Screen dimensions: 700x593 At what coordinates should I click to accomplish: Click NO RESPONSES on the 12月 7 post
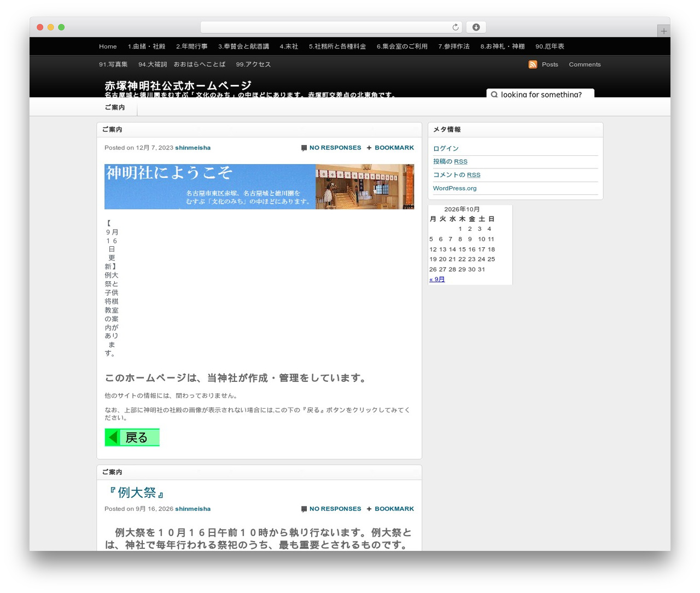pos(335,148)
